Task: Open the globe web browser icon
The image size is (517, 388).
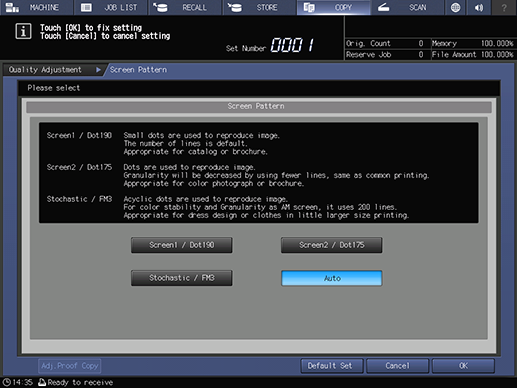Action: 455,7
